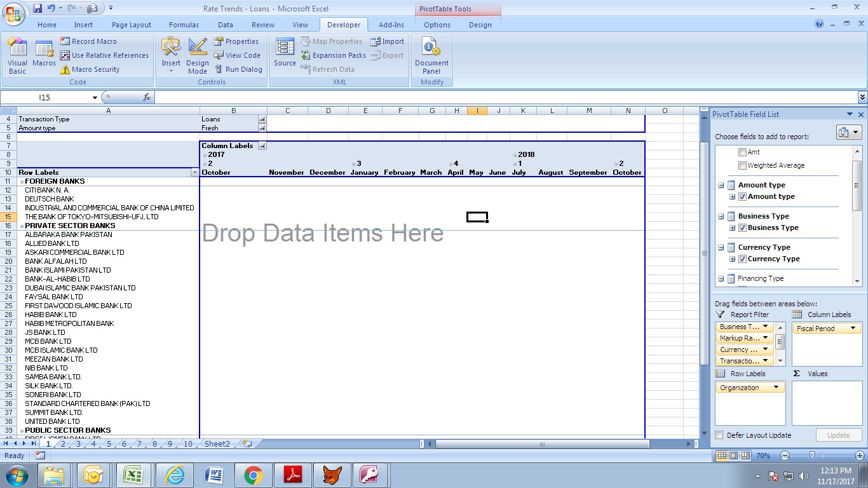Click the Windows Start button
868x488 pixels.
(15, 475)
